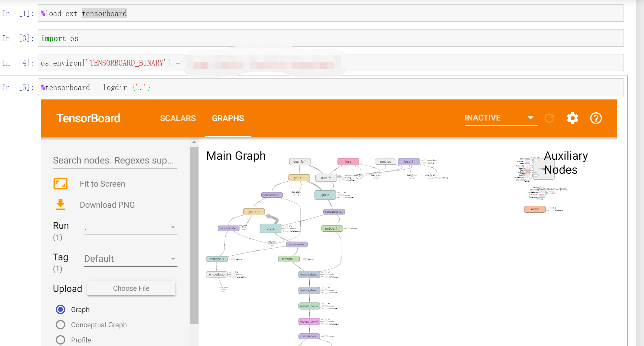The image size is (644, 346).
Task: Click the TensorBoard logo title
Action: pyautogui.click(x=88, y=118)
